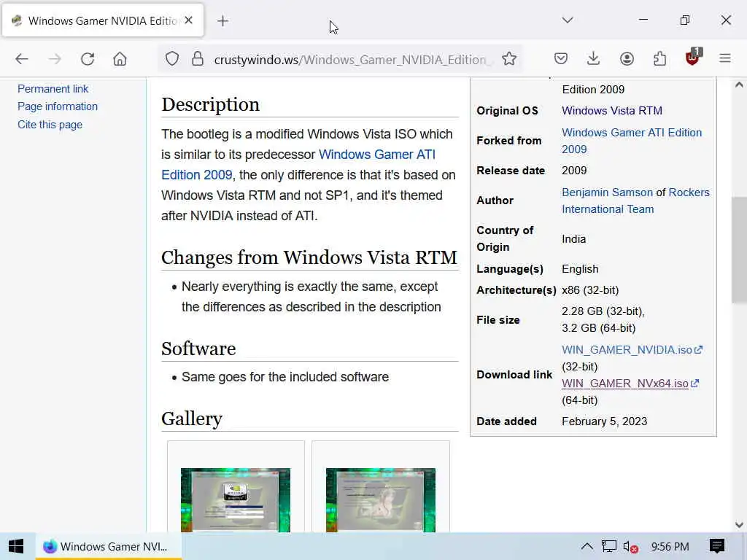Open the Permanent link sidebar item
The height and width of the screenshot is (560, 747).
(53, 88)
